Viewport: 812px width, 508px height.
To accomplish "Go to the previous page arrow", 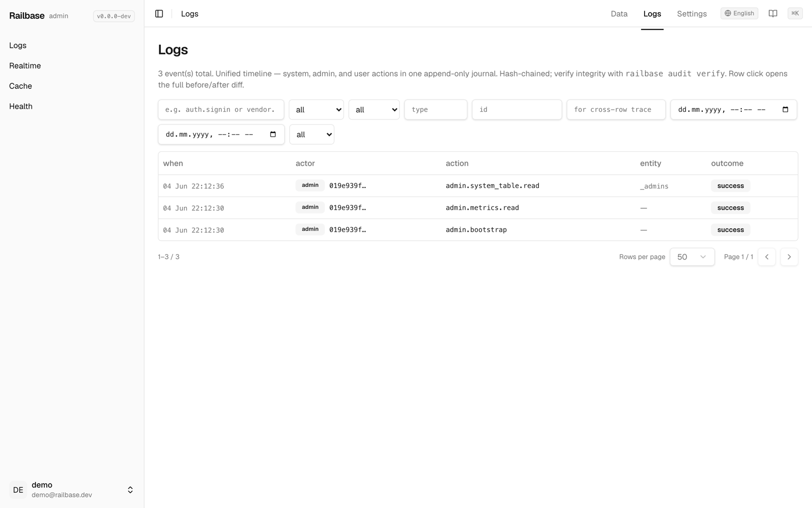I will point(766,257).
